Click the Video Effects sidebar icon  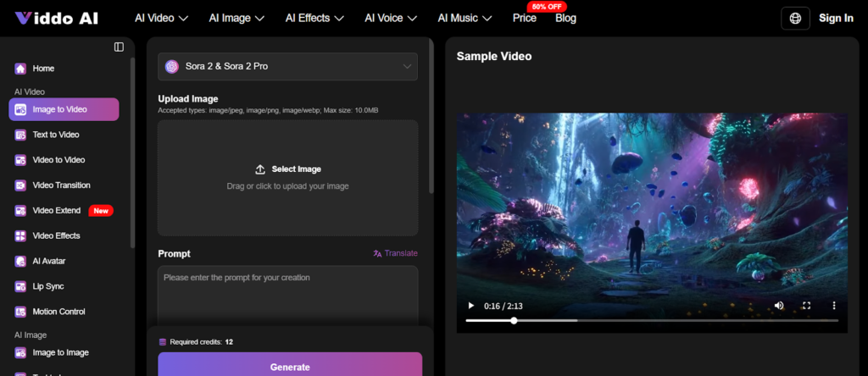click(x=20, y=235)
